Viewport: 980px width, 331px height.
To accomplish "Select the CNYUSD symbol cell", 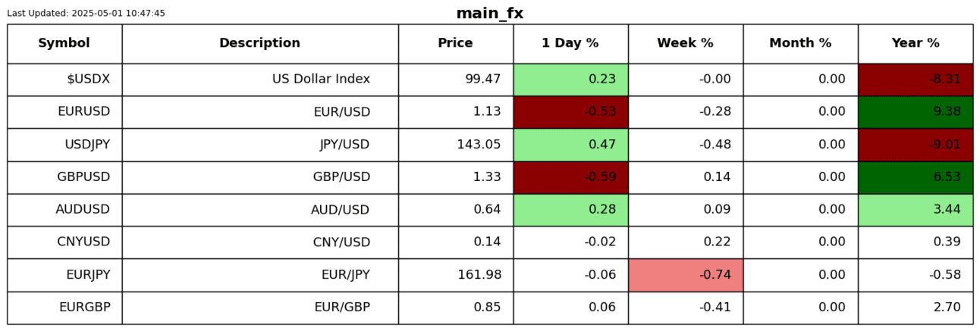I will click(64, 242).
